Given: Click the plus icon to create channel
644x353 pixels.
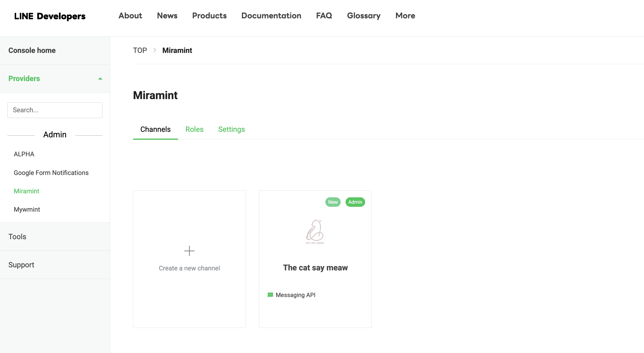Looking at the screenshot, I should click(189, 251).
